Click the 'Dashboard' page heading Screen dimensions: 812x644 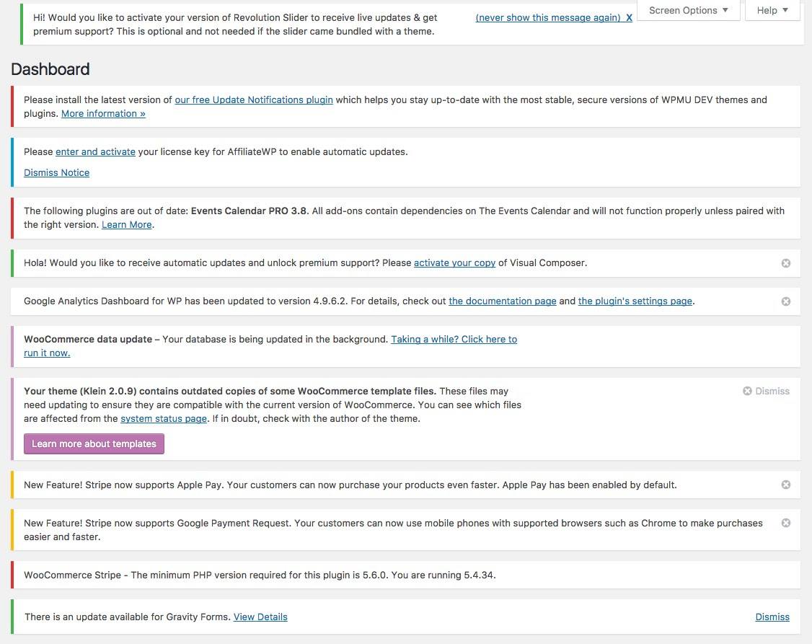50,69
